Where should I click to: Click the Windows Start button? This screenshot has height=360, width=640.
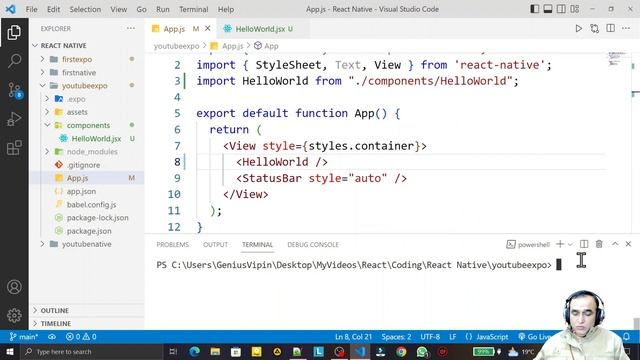[9, 351]
